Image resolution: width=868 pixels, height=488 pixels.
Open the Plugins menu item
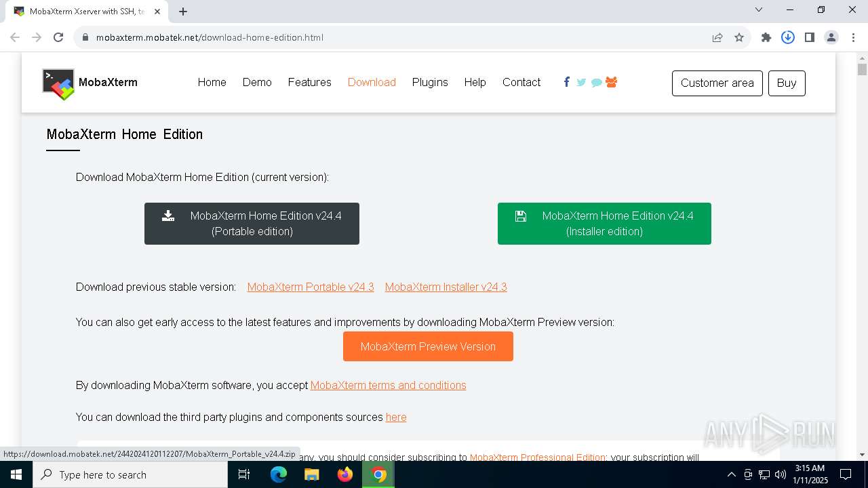[430, 82]
